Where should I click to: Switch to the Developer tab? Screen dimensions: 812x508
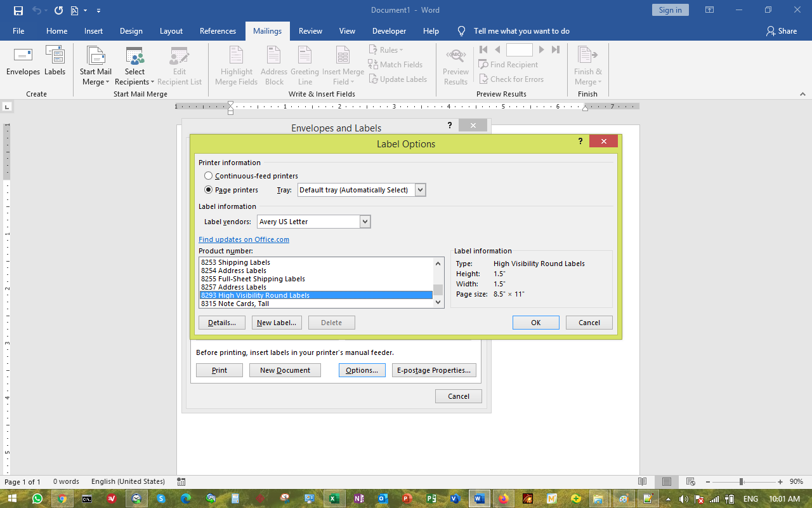pyautogui.click(x=389, y=30)
